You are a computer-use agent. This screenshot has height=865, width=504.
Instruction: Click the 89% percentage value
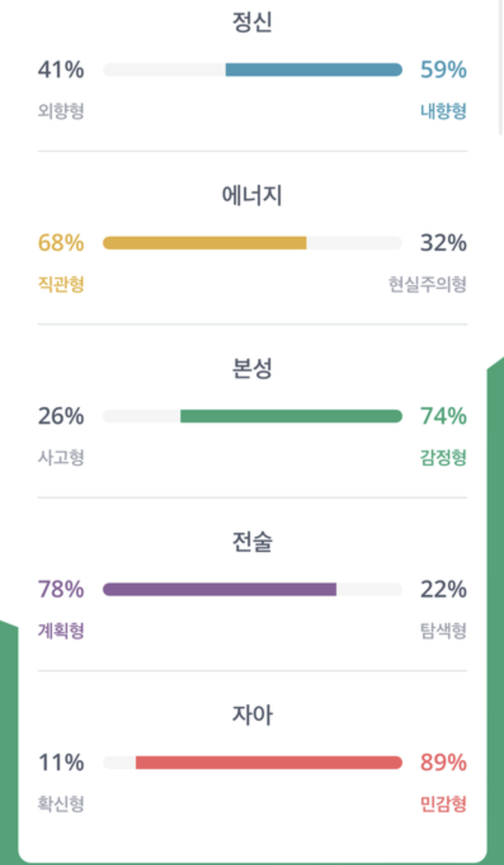click(443, 762)
